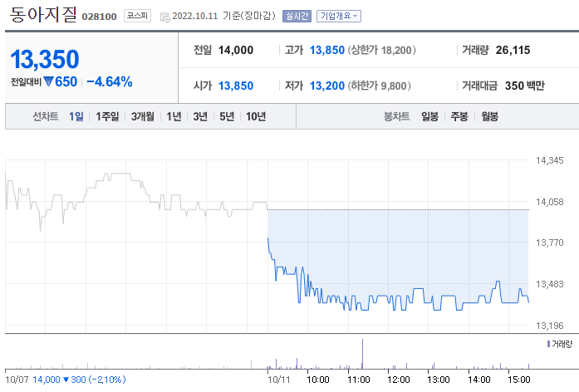This screenshot has width=579, height=392.
Task: Click the 13,770 y-axis label
Action: pos(549,243)
